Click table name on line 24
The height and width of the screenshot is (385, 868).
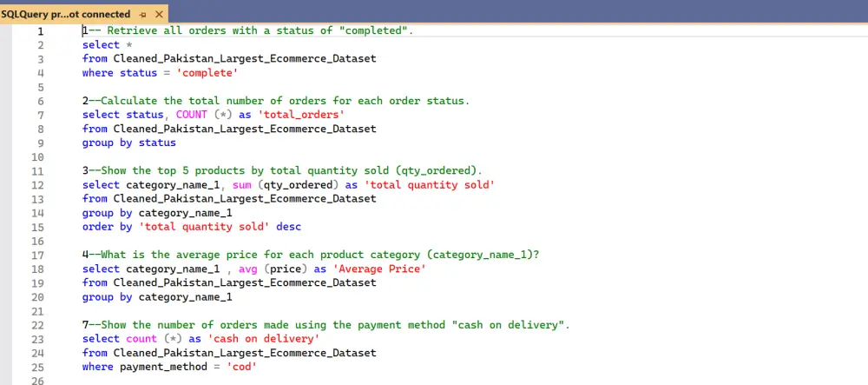coord(245,352)
